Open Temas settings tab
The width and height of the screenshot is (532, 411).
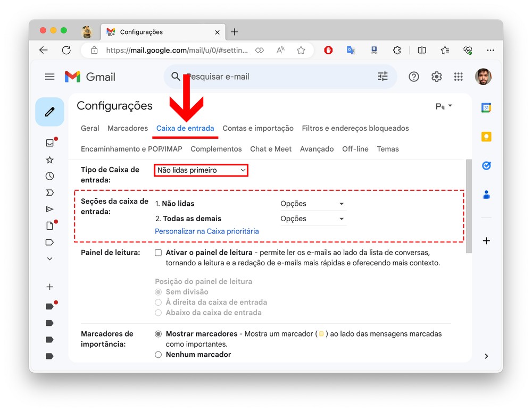[388, 149]
